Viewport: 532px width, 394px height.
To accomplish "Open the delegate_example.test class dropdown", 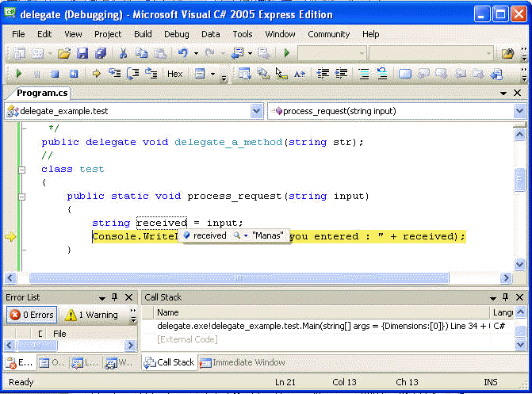I will [x=257, y=111].
